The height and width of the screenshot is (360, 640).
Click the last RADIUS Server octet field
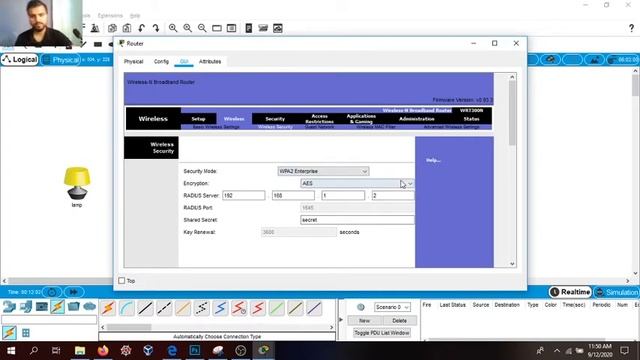393,196
